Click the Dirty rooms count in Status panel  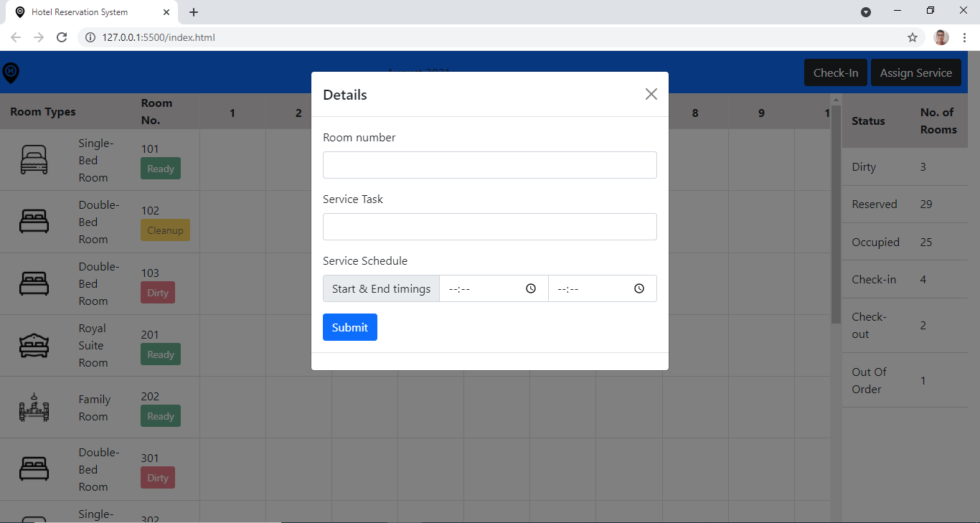[x=925, y=166]
